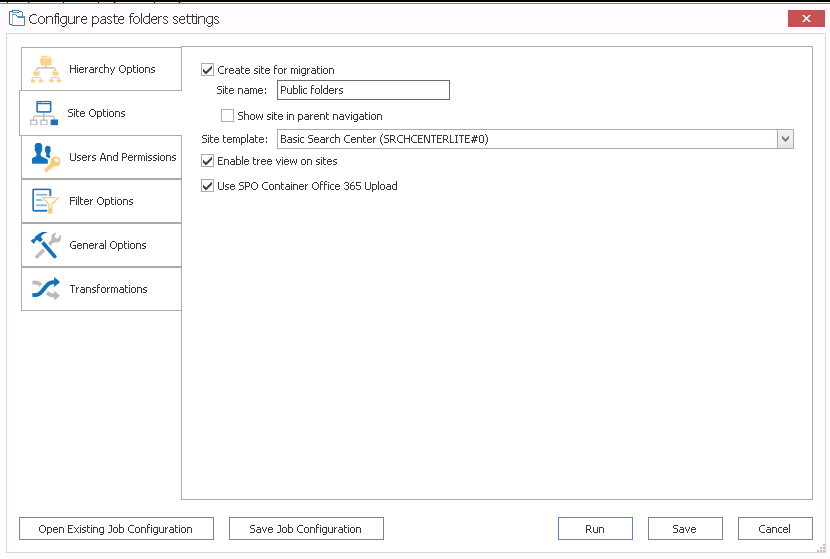Click Open Existing Job Configuration
Image resolution: width=830 pixels, height=559 pixels.
coord(115,529)
